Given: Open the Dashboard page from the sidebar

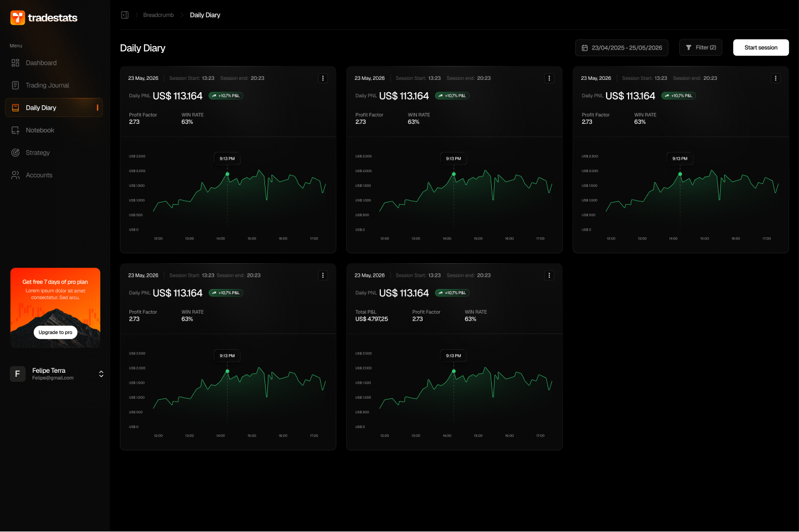Looking at the screenshot, I should tap(41, 63).
